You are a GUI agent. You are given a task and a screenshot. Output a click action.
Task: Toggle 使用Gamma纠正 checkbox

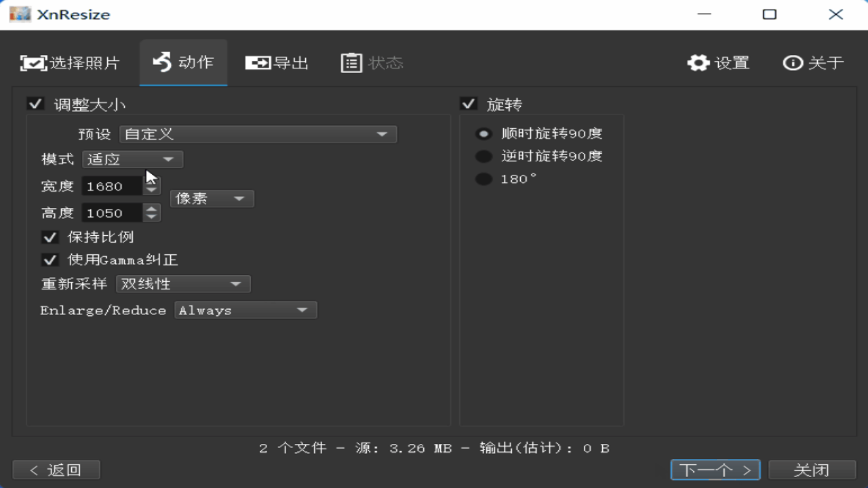[x=50, y=260]
